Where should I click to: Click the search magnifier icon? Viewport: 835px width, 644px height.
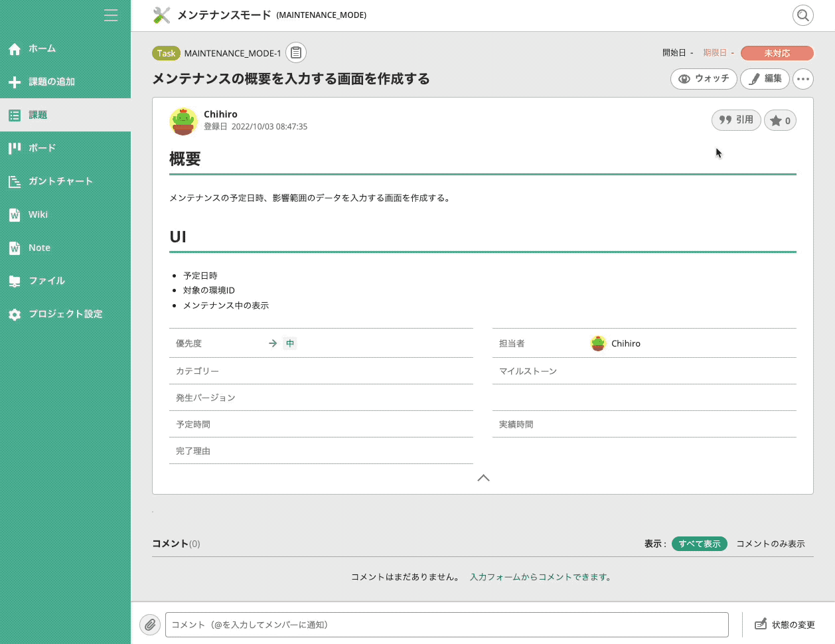click(x=803, y=15)
